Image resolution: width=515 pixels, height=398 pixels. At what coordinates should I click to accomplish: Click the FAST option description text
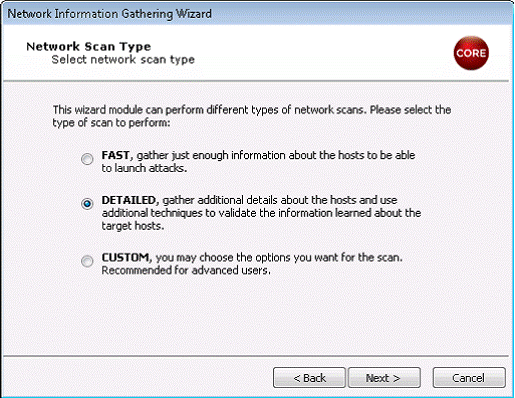pyautogui.click(x=258, y=162)
